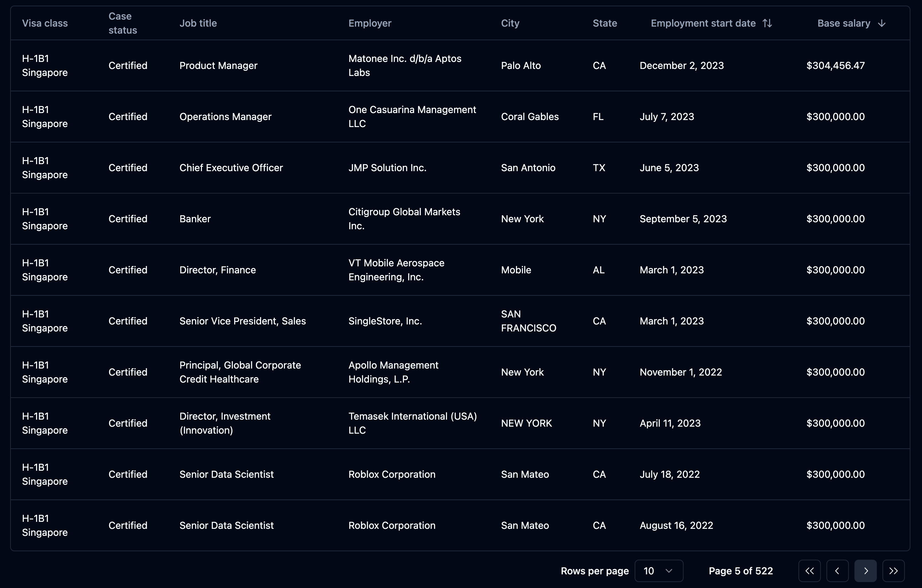Click the Coral Gables city cell
This screenshot has height=588, width=922.
(x=530, y=117)
